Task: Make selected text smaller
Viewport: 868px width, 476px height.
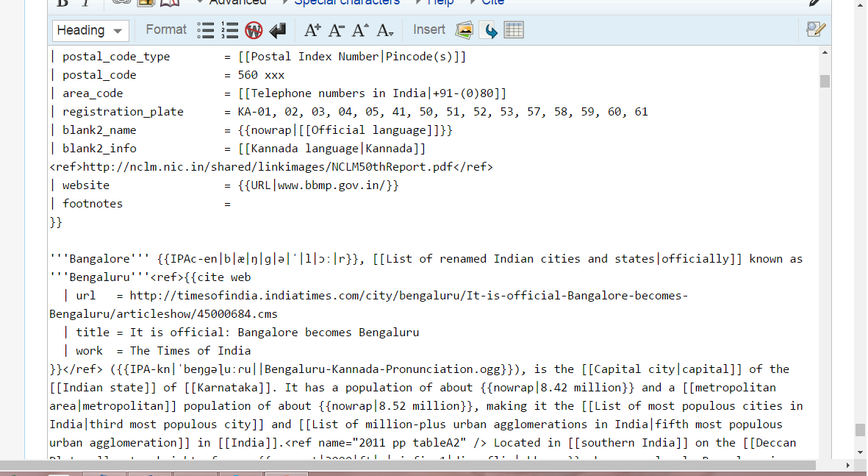Action: 336,30
